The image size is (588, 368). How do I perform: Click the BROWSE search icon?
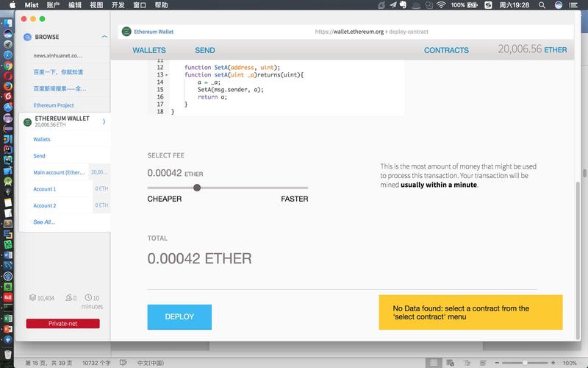[x=27, y=37]
